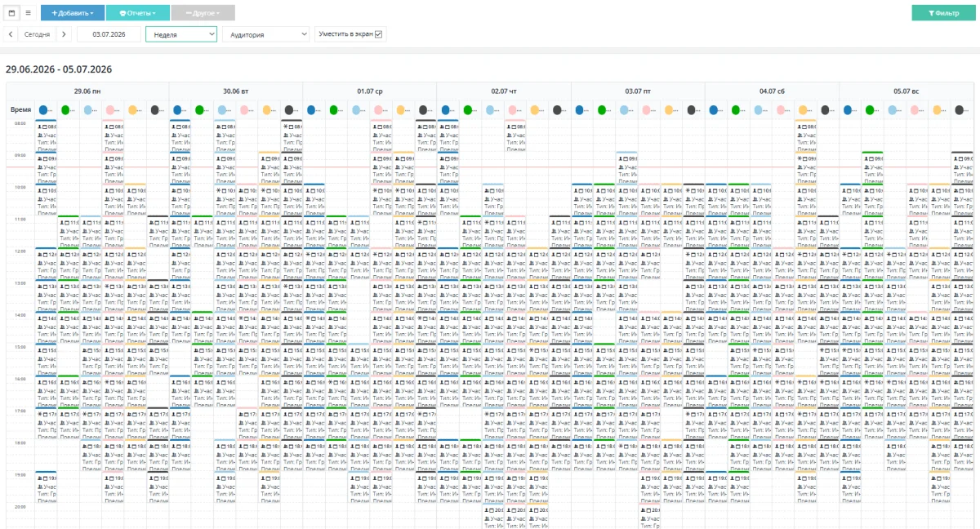The width and height of the screenshot is (980, 529).
Task: Open the Аудитория grouping dropdown
Action: coord(265,34)
